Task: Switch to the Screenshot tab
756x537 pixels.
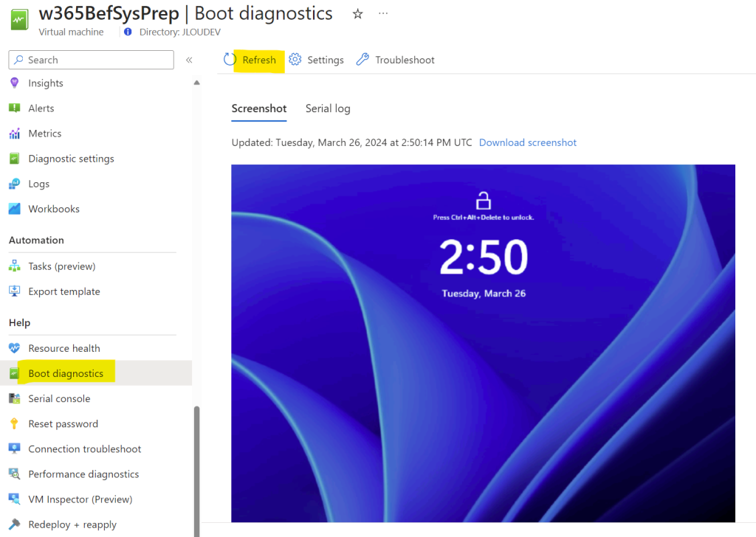Action: (259, 108)
